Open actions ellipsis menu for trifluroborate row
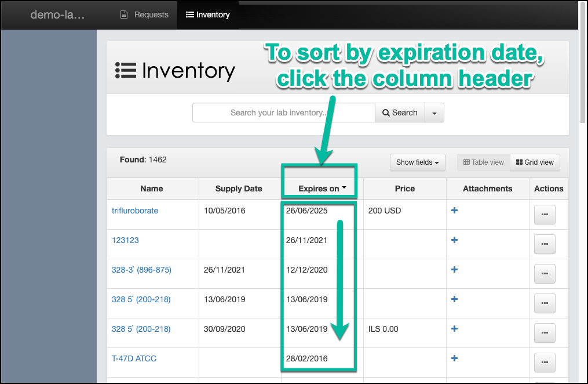Image resolution: width=588 pixels, height=384 pixels. 544,215
